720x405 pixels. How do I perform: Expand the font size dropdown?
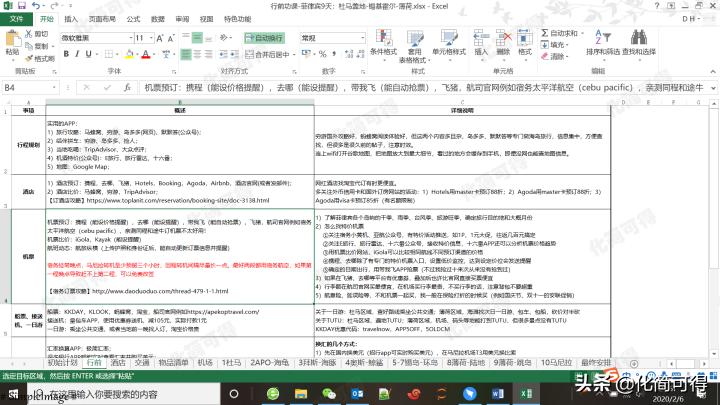(x=152, y=38)
